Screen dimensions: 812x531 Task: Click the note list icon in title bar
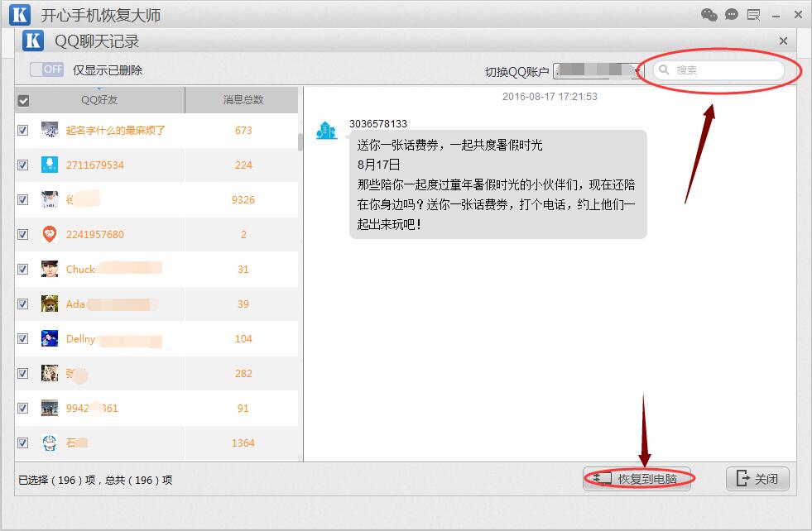point(753,15)
